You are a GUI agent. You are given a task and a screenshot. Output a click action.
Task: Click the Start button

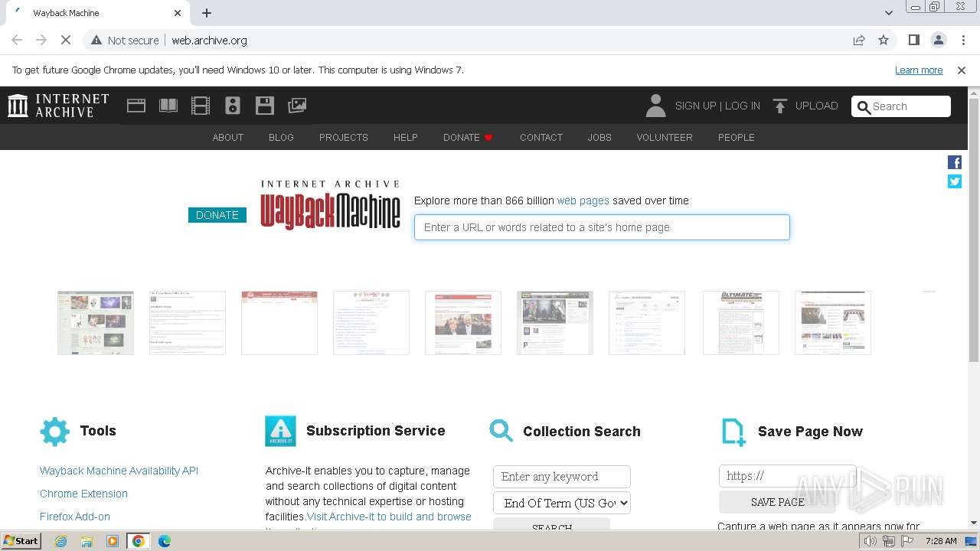tap(21, 541)
